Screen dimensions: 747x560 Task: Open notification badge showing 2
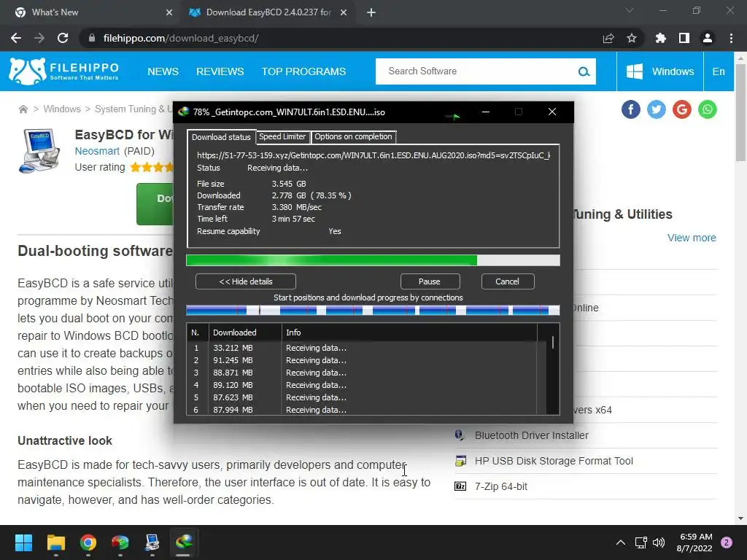click(x=727, y=542)
